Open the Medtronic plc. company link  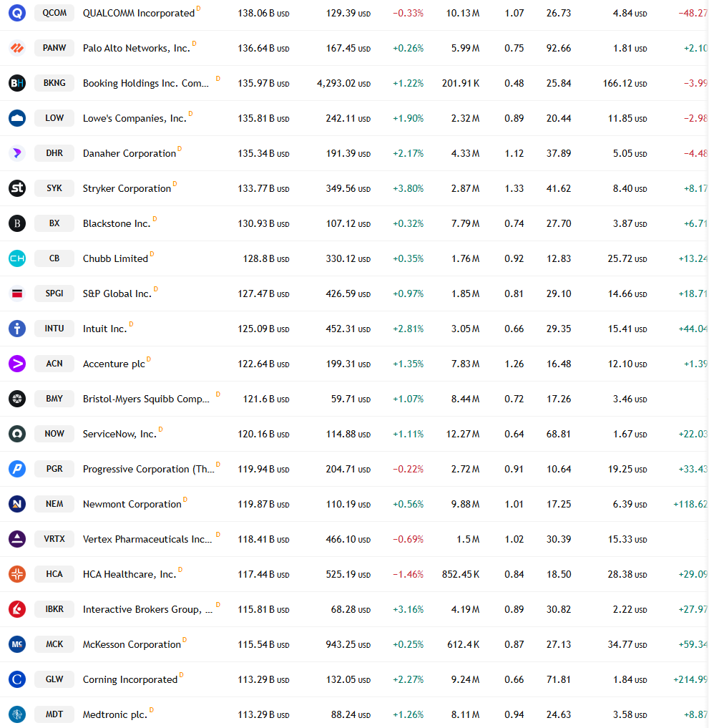[115, 714]
